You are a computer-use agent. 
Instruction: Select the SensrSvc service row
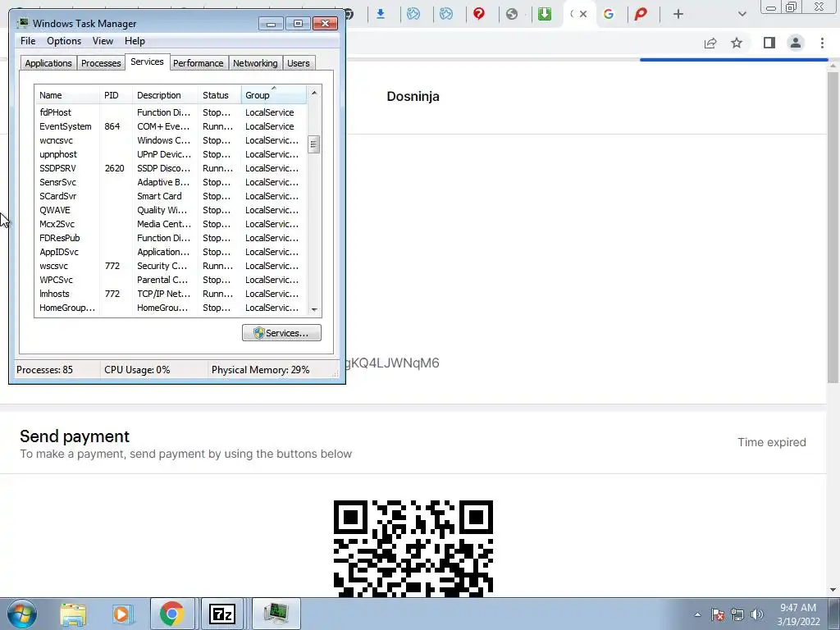coord(171,182)
